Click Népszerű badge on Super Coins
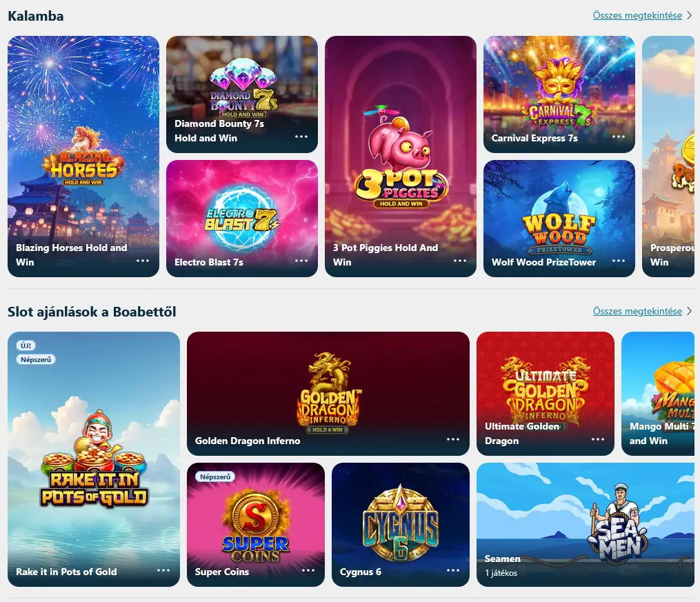Screen dimensions: 700x602 (215, 477)
